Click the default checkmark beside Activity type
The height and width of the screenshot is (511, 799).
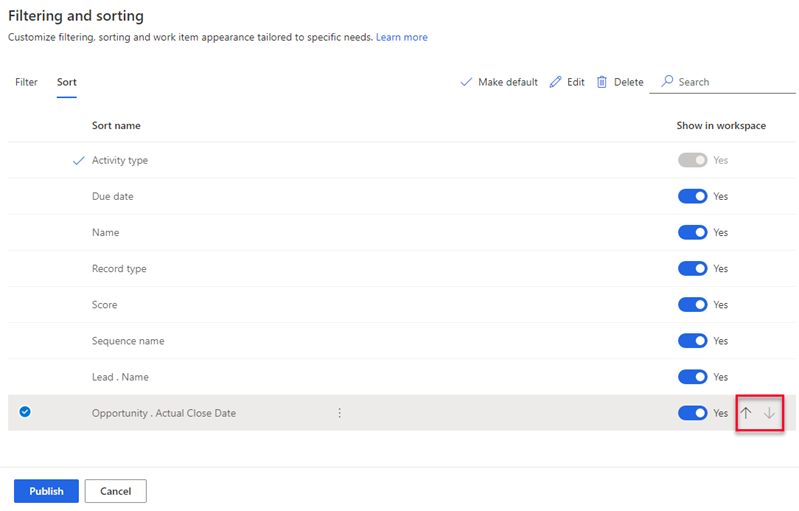pos(78,160)
